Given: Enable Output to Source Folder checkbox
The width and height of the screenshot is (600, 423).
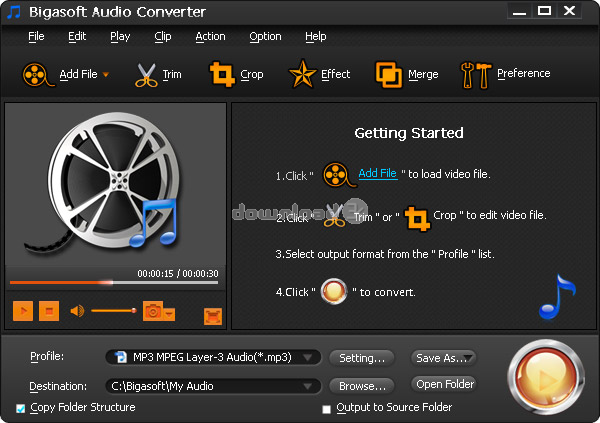Looking at the screenshot, I should [x=326, y=409].
